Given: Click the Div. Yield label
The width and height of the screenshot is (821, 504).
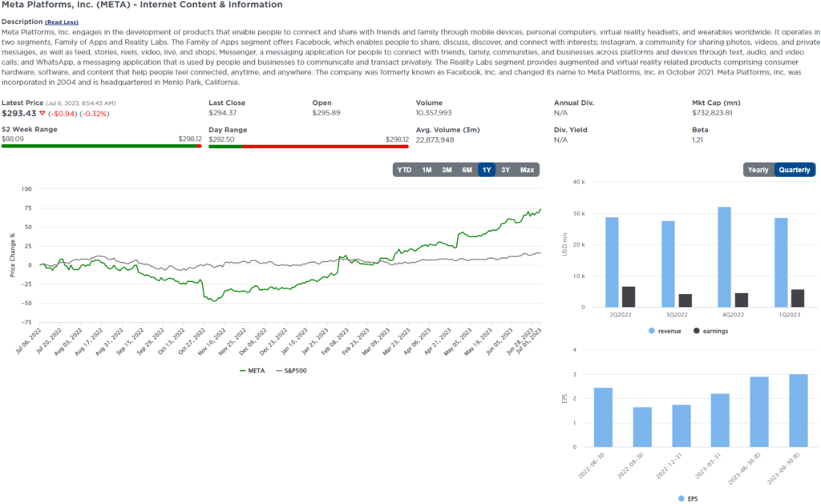Looking at the screenshot, I should click(x=570, y=130).
